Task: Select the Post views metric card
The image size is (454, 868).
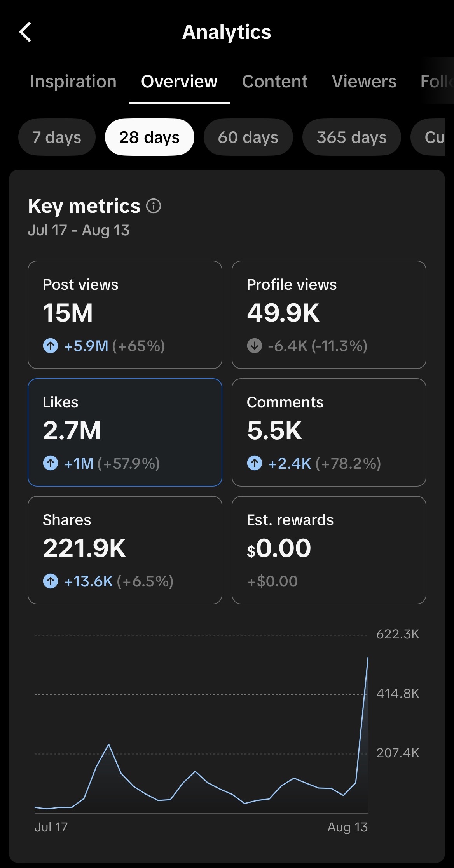Action: pos(125,315)
